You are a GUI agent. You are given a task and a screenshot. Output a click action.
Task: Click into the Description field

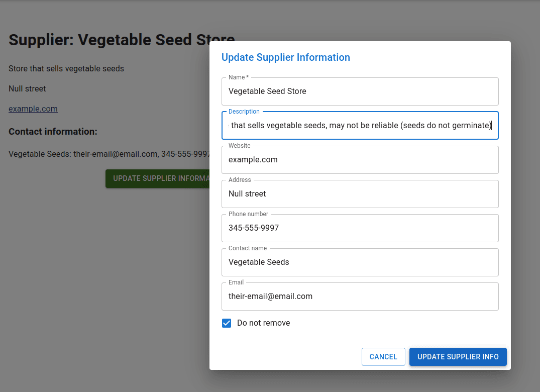click(360, 125)
